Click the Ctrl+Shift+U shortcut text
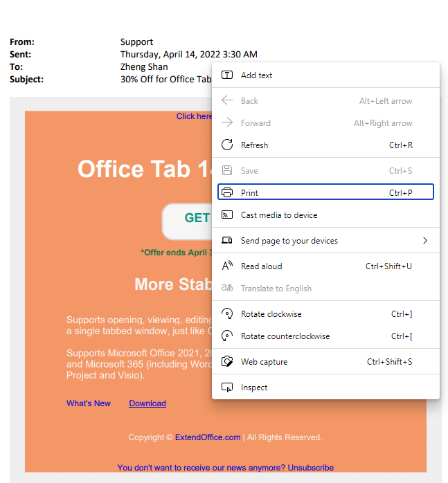Viewport: 448px width, 483px height. (388, 266)
